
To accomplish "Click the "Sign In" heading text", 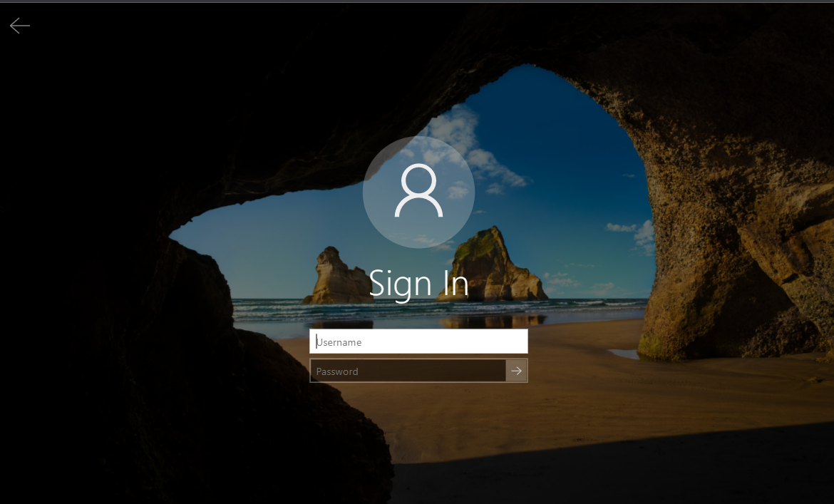I will 418,284.
